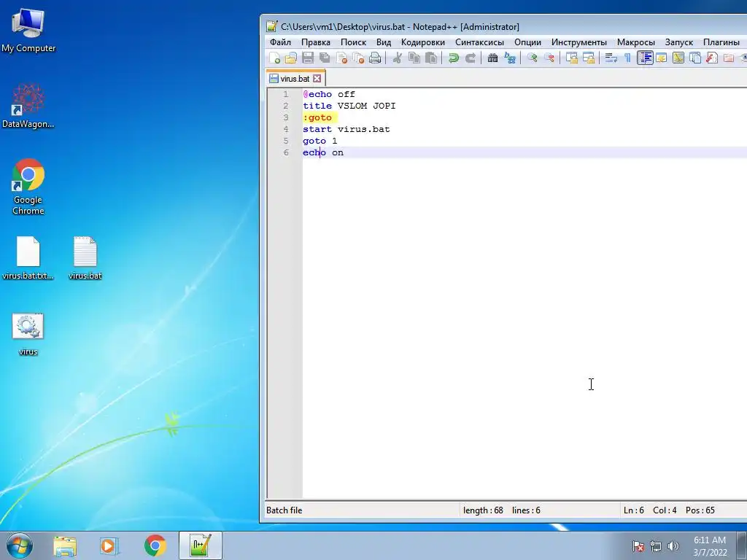Save the file using the toolbar icon

point(308,58)
